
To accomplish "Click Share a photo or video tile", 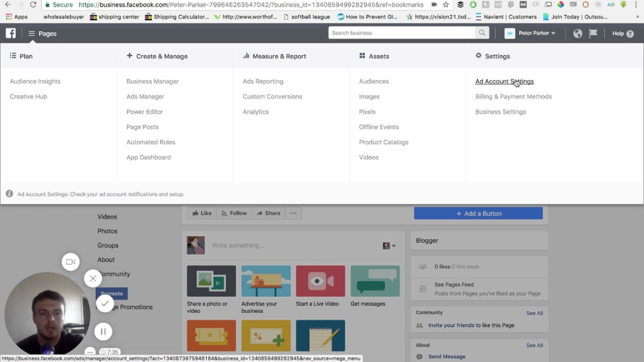I will coord(211,290).
